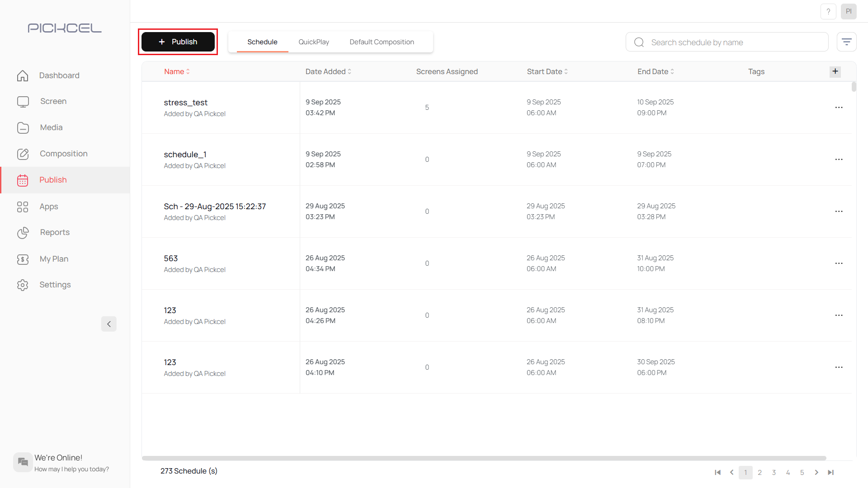Screen dimensions: 868x488
Task: Click the Composition sidebar icon
Action: [23, 154]
